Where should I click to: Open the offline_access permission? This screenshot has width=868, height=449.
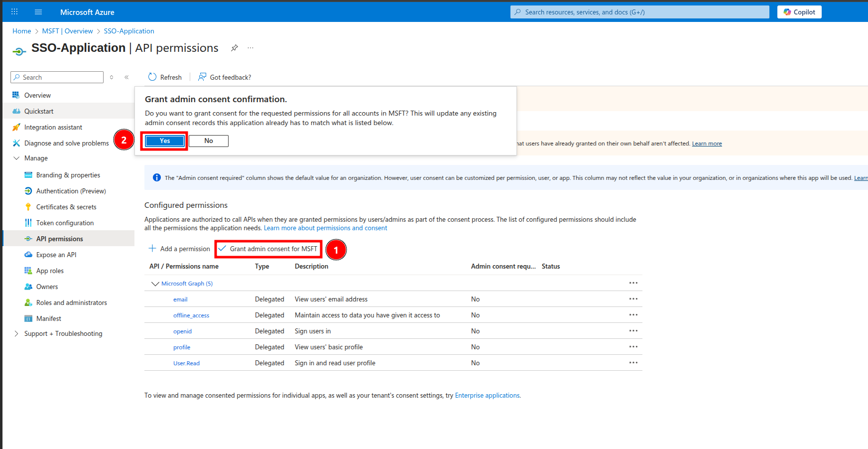point(191,315)
